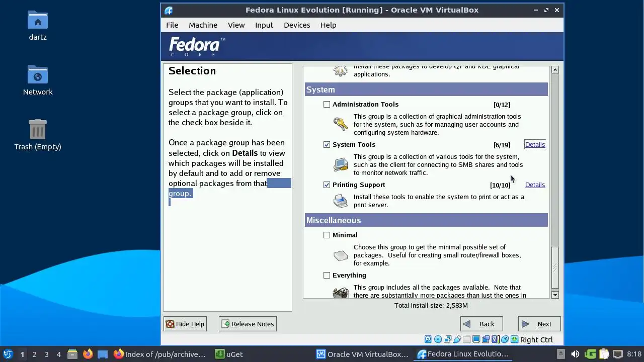This screenshot has height=362, width=644.
Task: Click the Minimal group icon
Action: [x=341, y=256]
